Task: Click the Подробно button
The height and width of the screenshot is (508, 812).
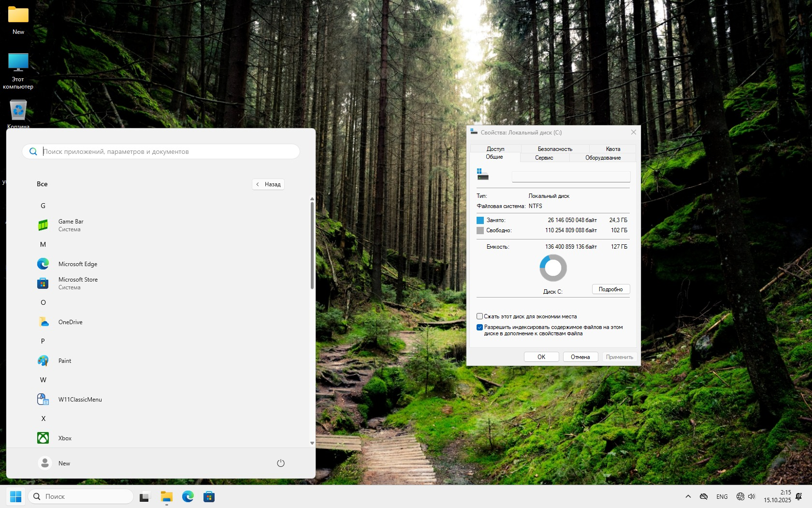Action: pos(610,289)
